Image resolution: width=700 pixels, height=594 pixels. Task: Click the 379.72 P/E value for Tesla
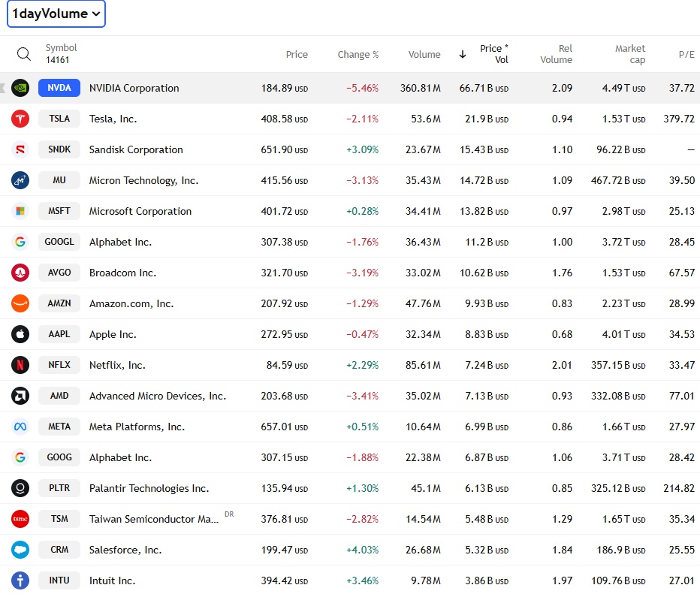(679, 119)
